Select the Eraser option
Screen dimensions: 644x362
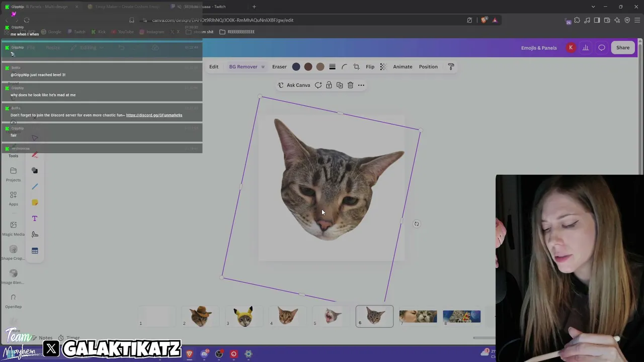coord(279,66)
